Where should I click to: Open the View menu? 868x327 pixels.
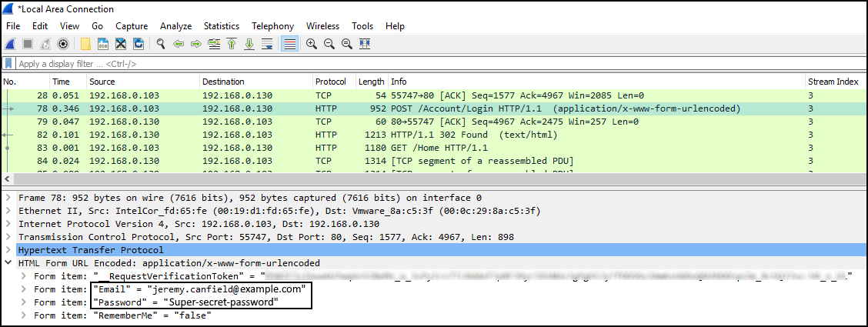coord(70,26)
